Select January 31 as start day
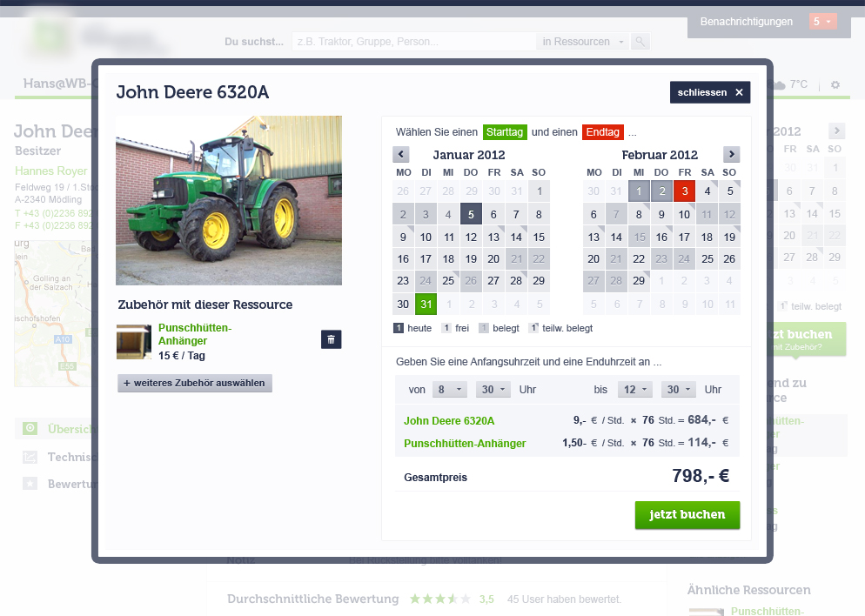The image size is (865, 616). pyautogui.click(x=426, y=304)
